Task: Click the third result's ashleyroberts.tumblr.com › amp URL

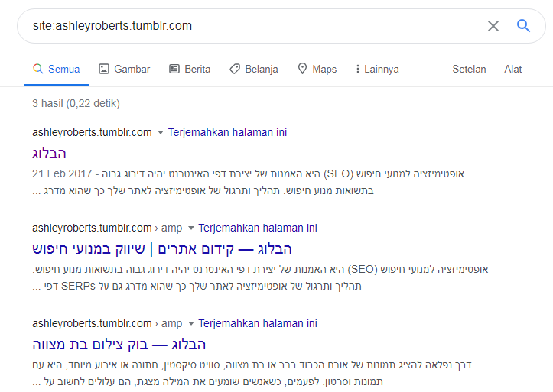Action: pos(107,323)
